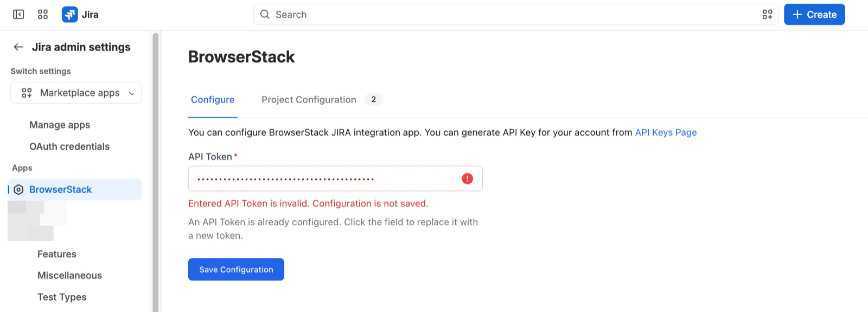
Task: Click into the API Token field
Action: pos(335,179)
